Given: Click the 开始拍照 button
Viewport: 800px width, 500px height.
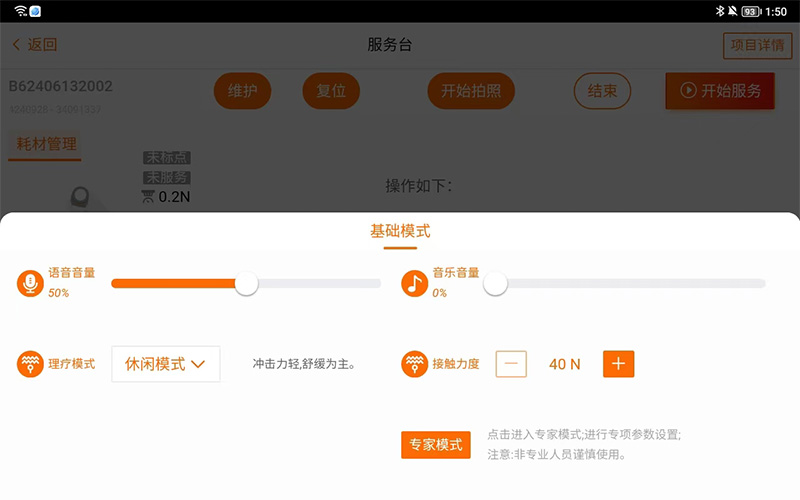Looking at the screenshot, I should (471, 91).
